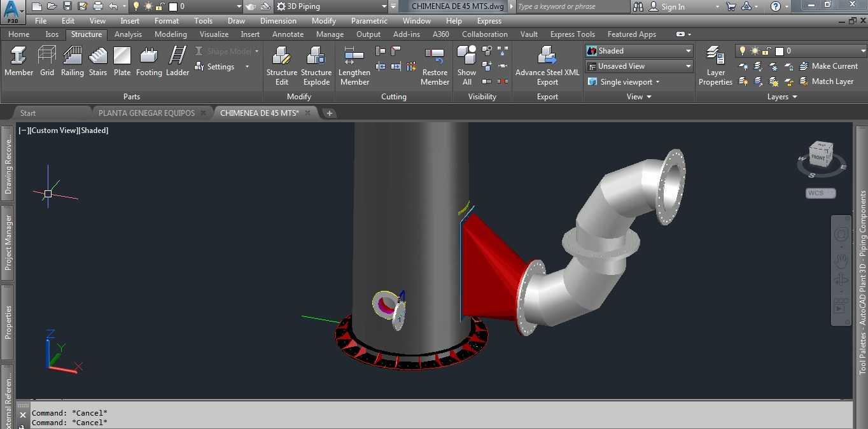Open the Parametric menu
Screen dimensions: 868x429
(x=369, y=21)
